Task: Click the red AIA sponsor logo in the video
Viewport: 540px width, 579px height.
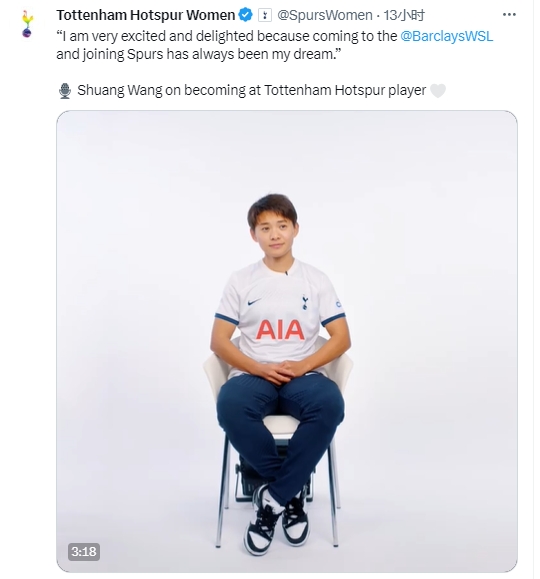Action: (280, 330)
